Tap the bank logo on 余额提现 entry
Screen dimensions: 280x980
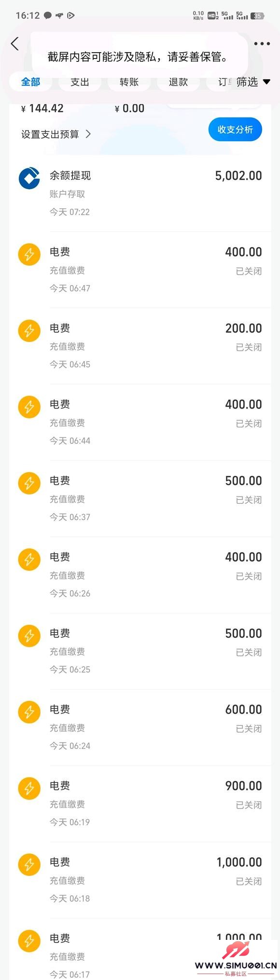29,178
